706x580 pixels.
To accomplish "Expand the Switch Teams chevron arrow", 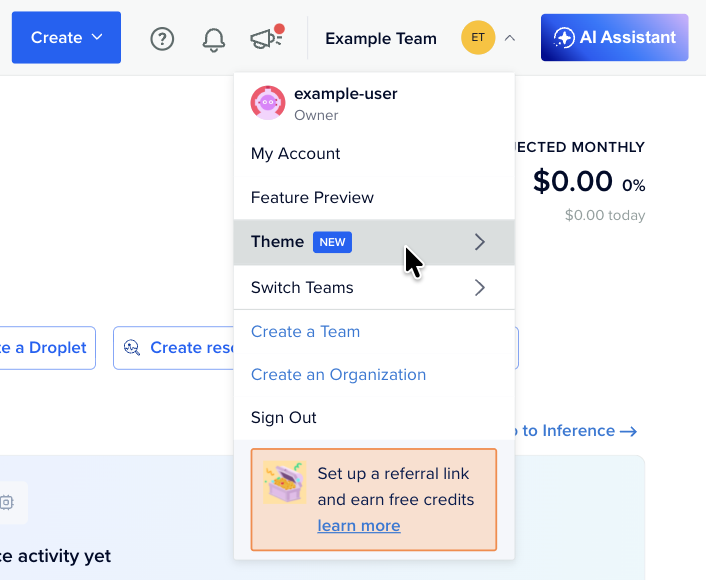I will tap(480, 287).
